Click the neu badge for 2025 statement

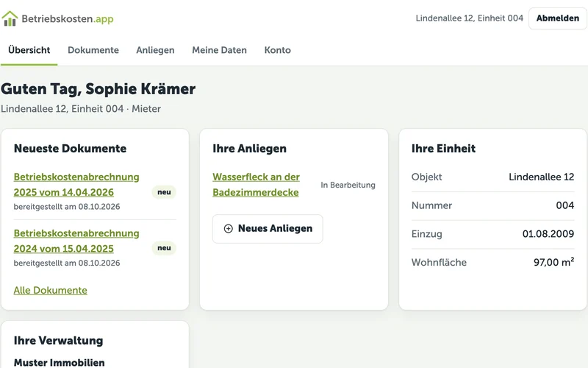coord(164,192)
